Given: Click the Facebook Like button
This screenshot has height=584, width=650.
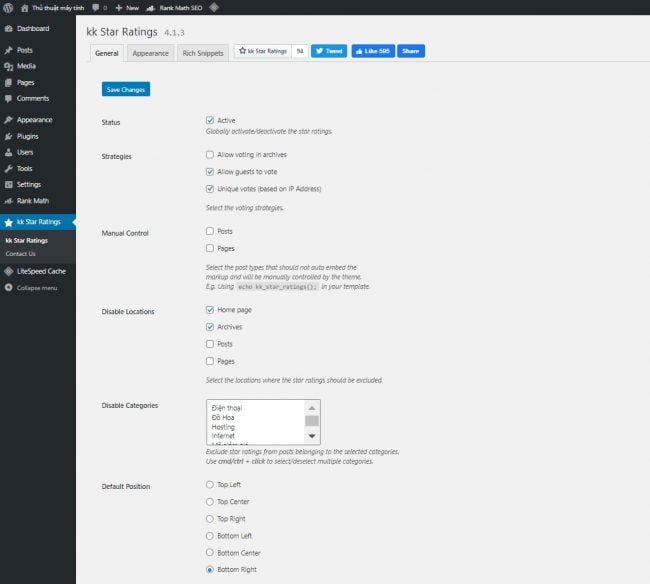Looking at the screenshot, I should point(373,51).
